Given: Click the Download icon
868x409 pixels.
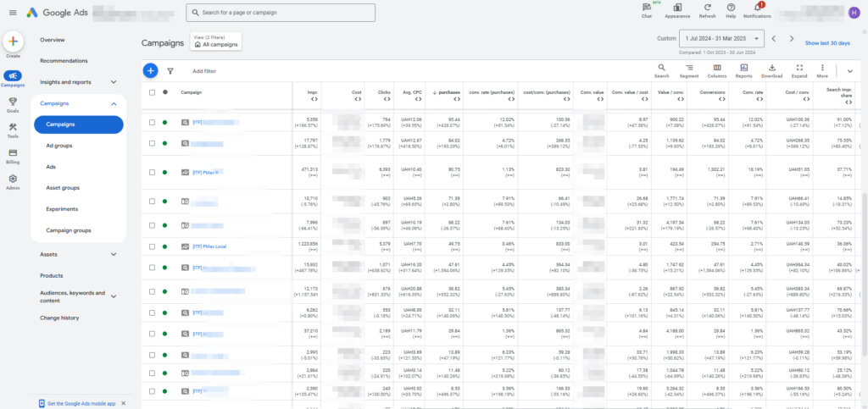Looking at the screenshot, I should click(771, 70).
